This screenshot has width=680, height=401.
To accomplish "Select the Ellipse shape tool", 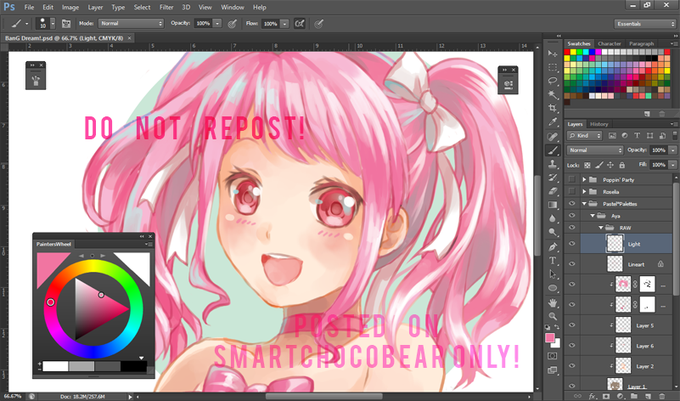I will (x=552, y=288).
